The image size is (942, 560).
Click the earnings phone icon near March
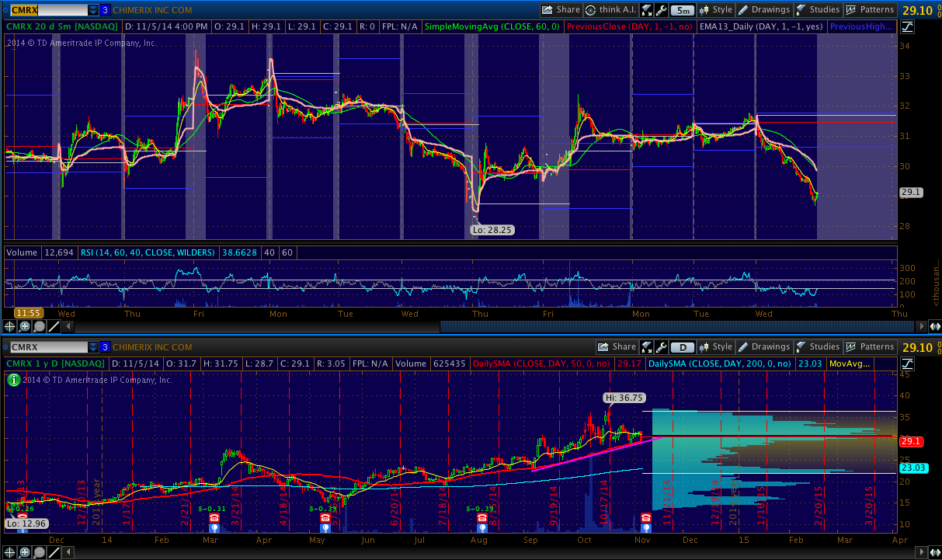click(x=214, y=518)
